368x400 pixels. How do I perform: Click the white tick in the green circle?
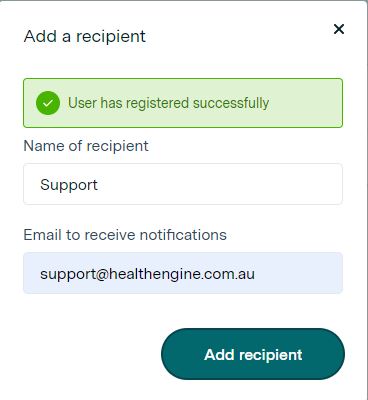tap(48, 103)
